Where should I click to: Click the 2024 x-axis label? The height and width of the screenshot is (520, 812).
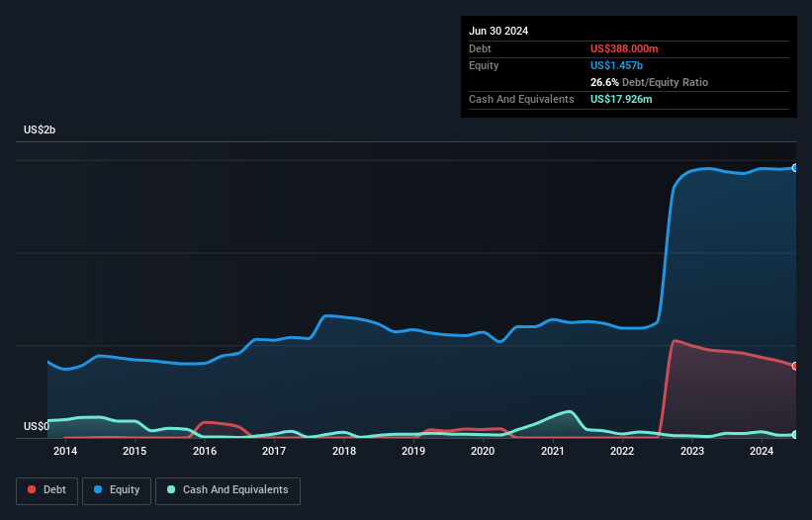762,451
